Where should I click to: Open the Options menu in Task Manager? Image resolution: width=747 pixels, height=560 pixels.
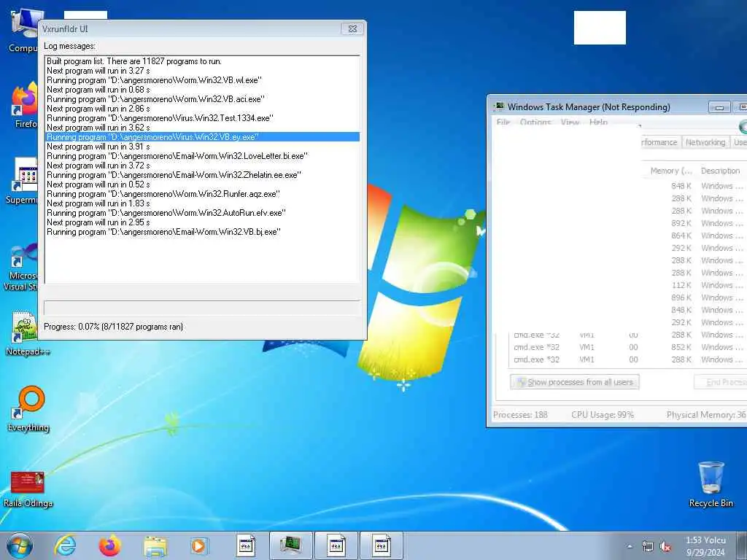[535, 122]
